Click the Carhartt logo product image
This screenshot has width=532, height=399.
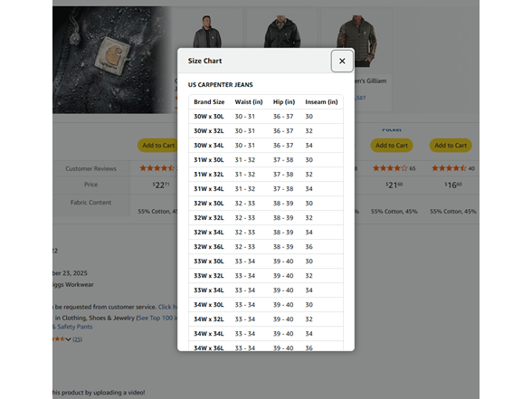[112, 60]
